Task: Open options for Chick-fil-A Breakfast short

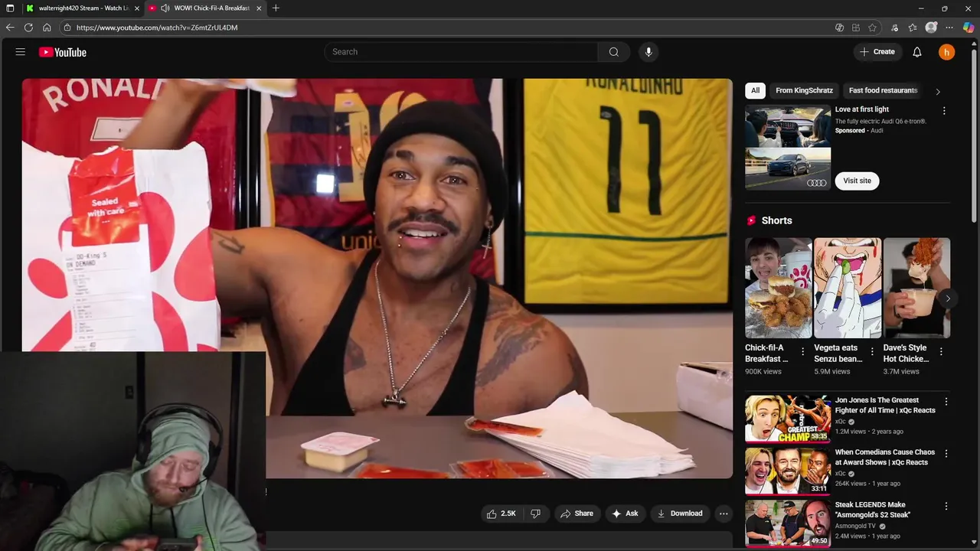Action: 803,352
